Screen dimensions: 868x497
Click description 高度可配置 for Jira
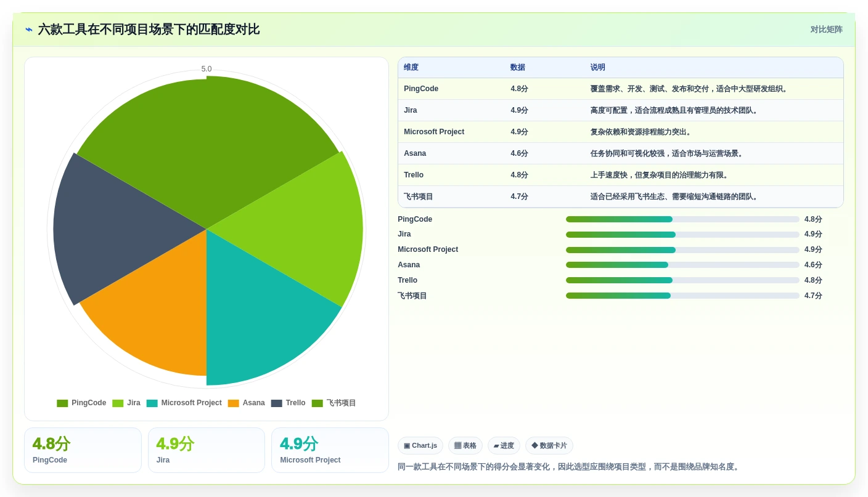coord(675,110)
